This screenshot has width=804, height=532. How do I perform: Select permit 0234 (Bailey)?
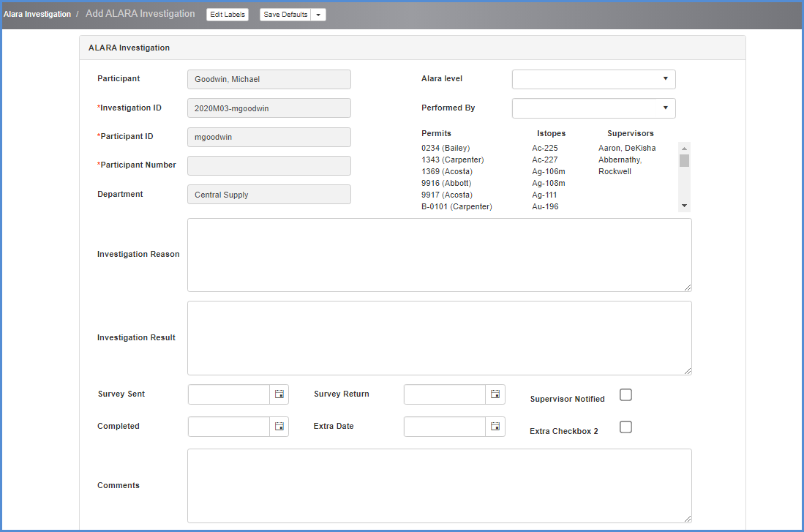(x=446, y=148)
